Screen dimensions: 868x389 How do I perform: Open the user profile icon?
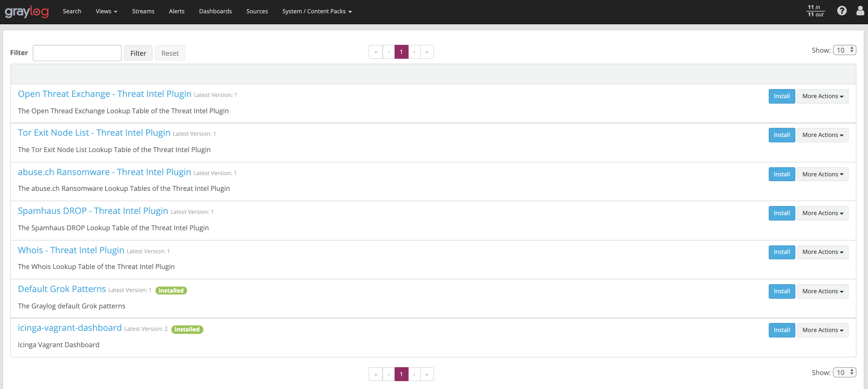(860, 11)
